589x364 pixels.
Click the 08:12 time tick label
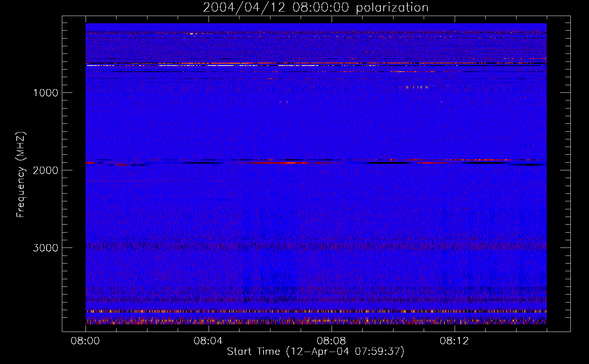[454, 341]
